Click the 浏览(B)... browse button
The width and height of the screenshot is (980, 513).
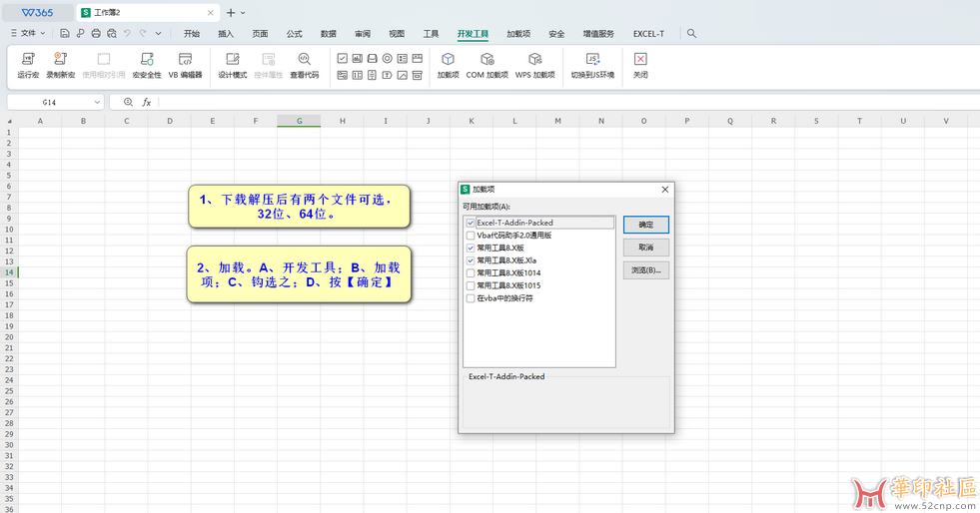tap(645, 269)
